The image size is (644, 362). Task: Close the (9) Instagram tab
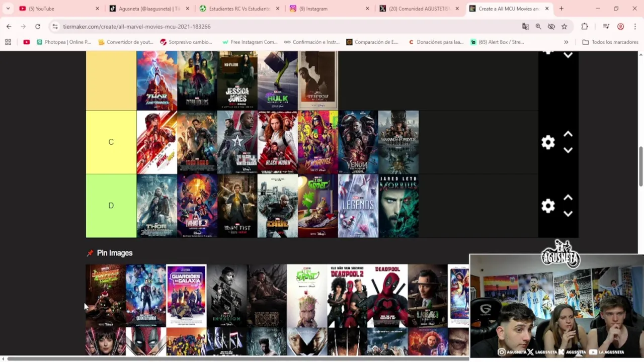[x=367, y=9]
